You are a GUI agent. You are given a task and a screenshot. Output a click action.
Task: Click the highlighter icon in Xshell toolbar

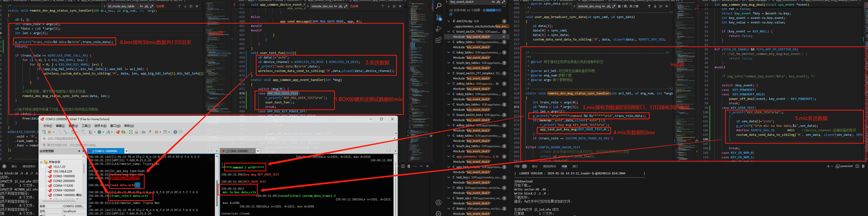[149, 132]
